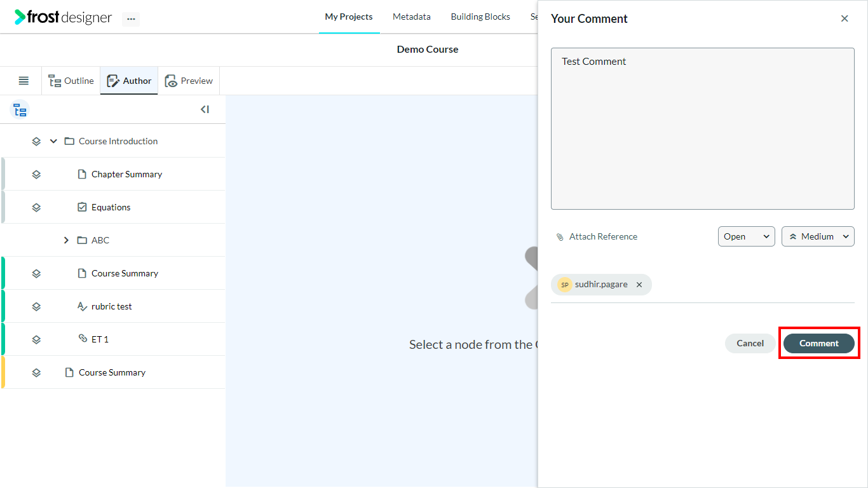The height and width of the screenshot is (488, 868).
Task: Cancel the comment
Action: 750,343
